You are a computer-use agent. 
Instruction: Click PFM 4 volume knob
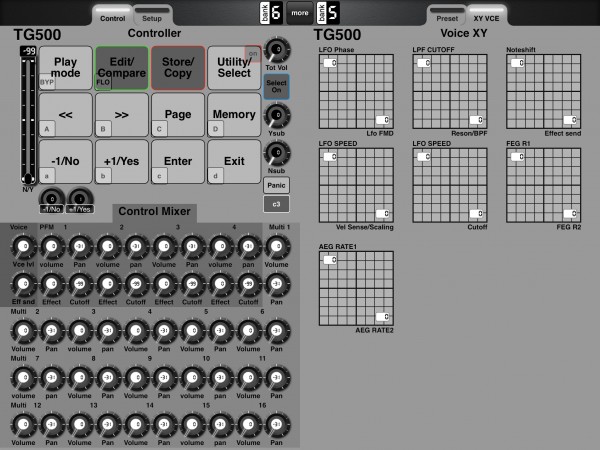220,247
